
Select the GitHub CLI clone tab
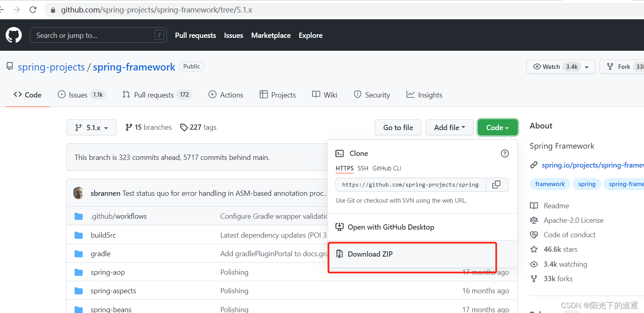point(387,168)
